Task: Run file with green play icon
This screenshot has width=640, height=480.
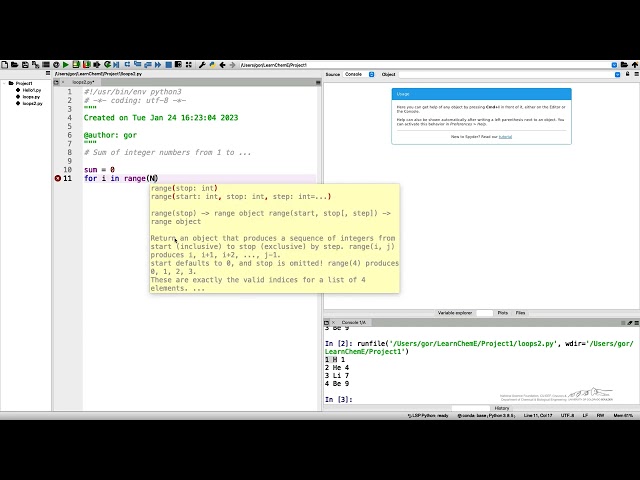Action: click(66, 64)
